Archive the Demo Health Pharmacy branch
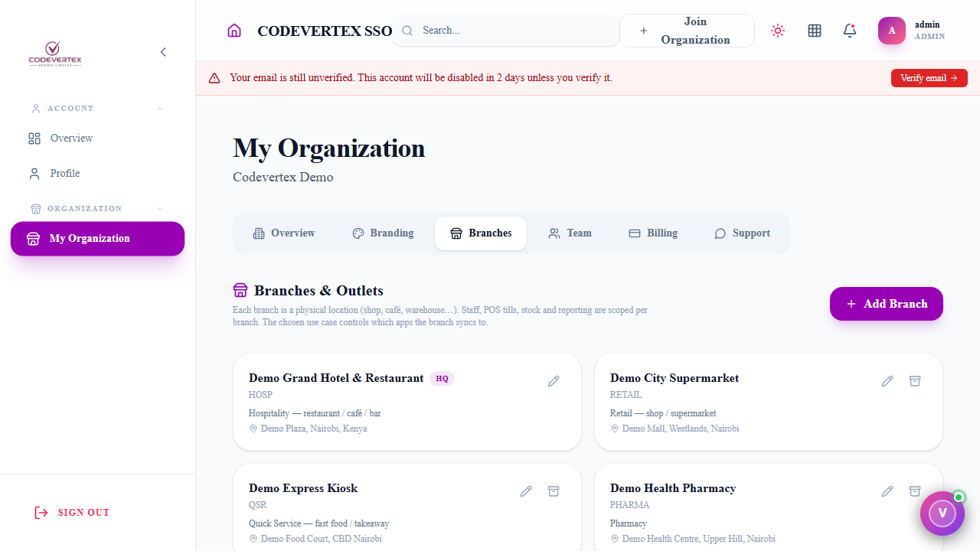The image size is (980, 551). pyautogui.click(x=915, y=491)
